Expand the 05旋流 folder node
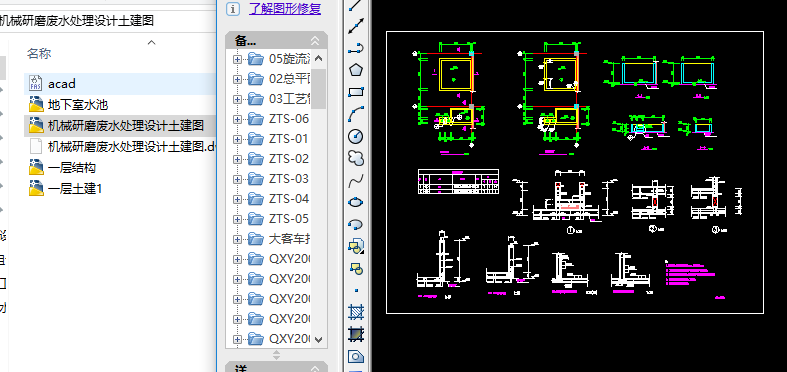Viewport: 787px width, 372px height. point(237,59)
